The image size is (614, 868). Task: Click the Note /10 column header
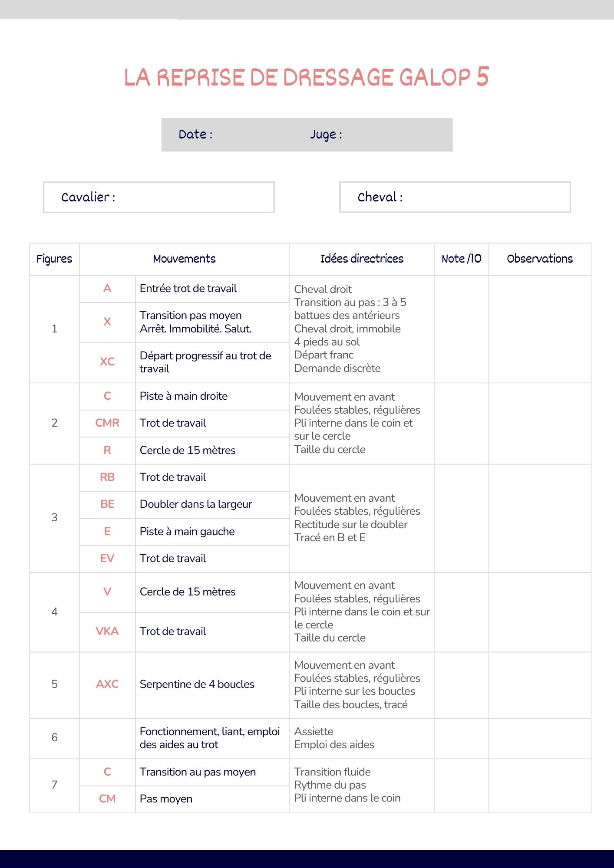tap(461, 259)
